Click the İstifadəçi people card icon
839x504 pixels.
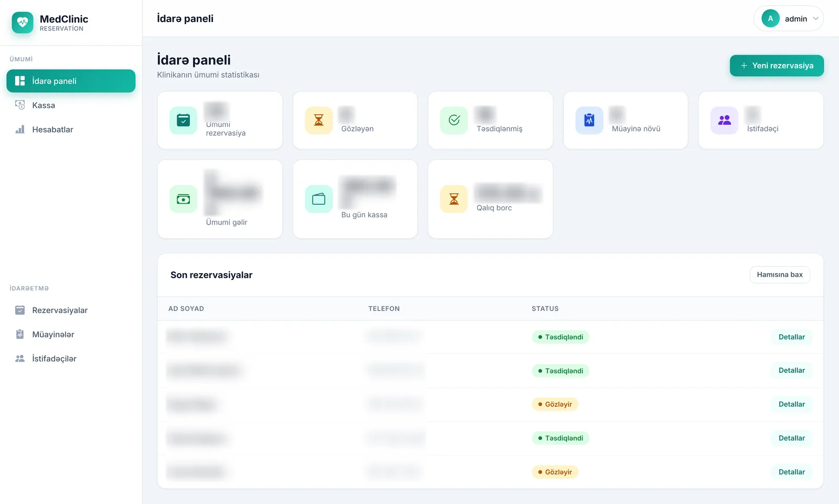[725, 120]
